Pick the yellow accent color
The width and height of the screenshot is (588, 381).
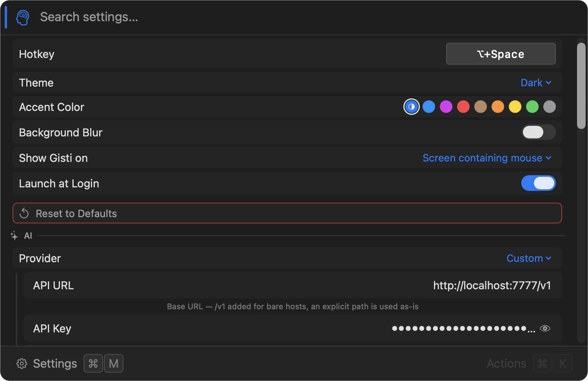point(515,107)
